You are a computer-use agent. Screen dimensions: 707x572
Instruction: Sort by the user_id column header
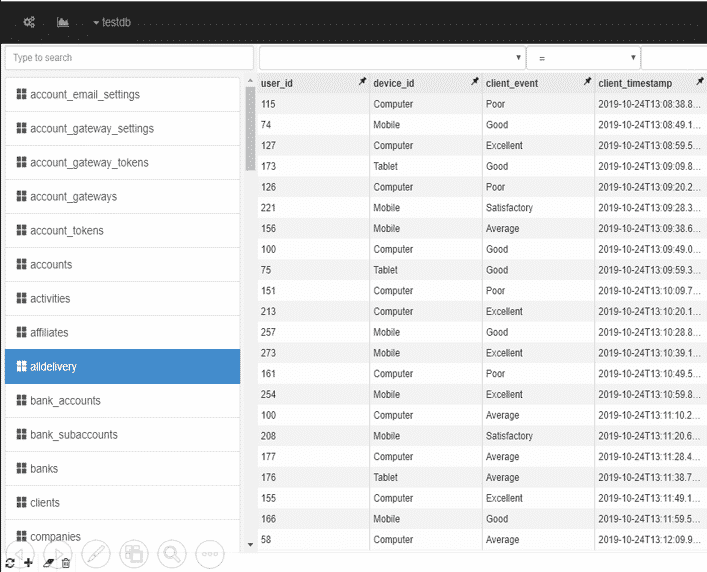click(277, 83)
